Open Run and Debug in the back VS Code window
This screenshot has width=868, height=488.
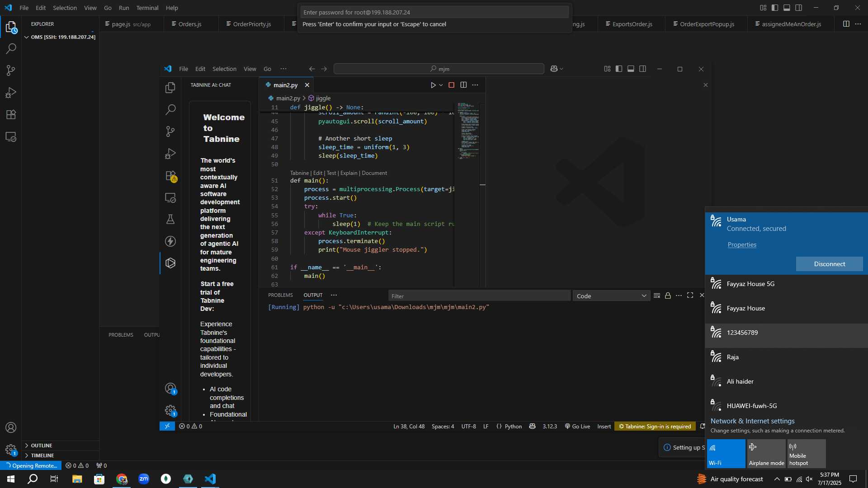pyautogui.click(x=11, y=93)
